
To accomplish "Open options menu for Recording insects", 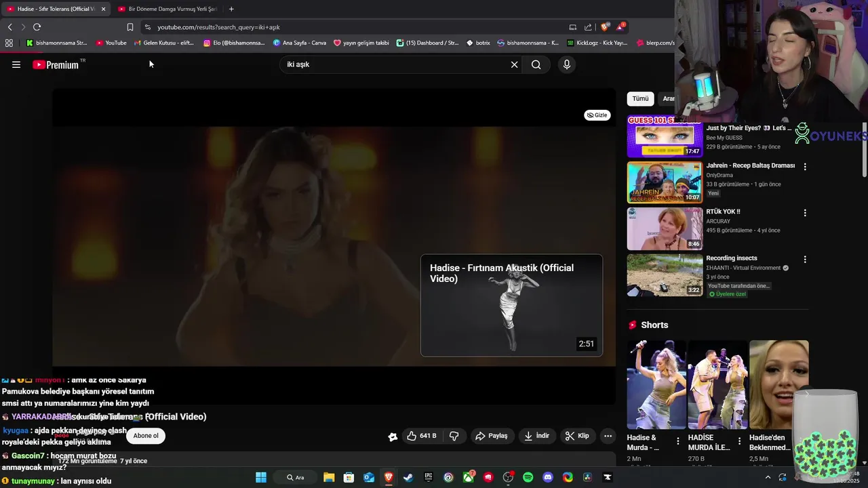I will [x=805, y=260].
